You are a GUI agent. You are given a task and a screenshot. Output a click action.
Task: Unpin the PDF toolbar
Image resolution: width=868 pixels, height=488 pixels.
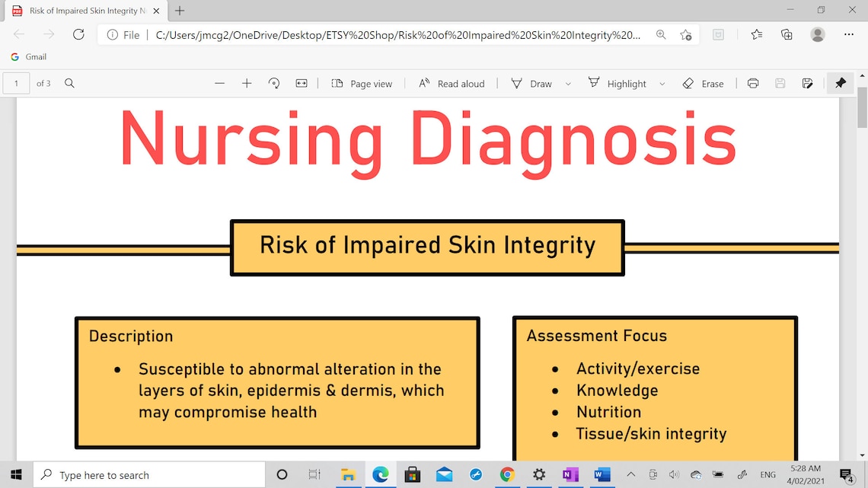[840, 83]
